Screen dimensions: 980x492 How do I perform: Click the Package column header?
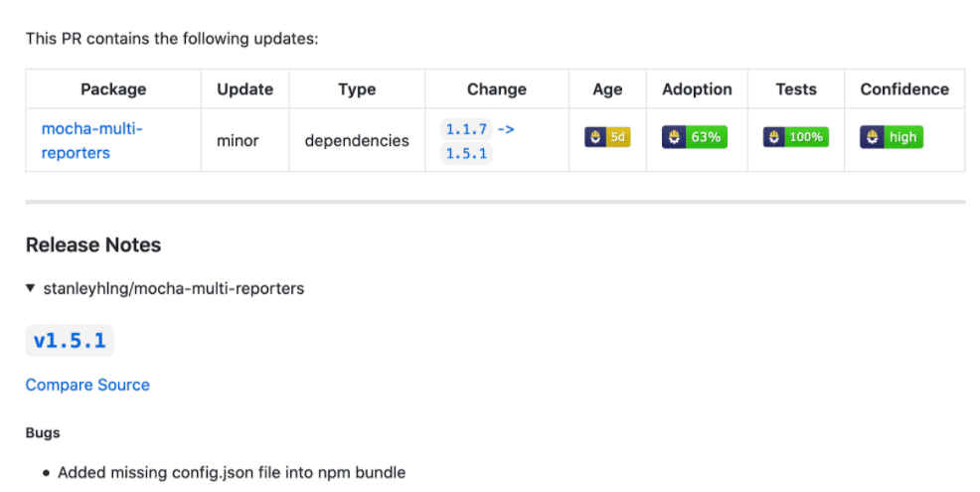click(113, 89)
